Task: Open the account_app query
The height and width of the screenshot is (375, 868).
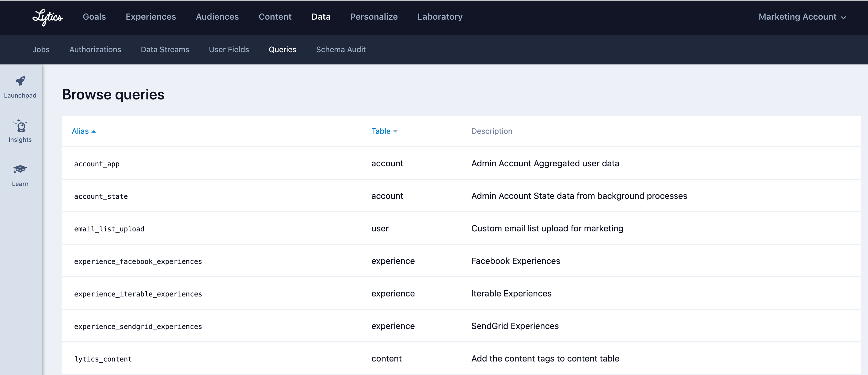Action: pos(97,164)
